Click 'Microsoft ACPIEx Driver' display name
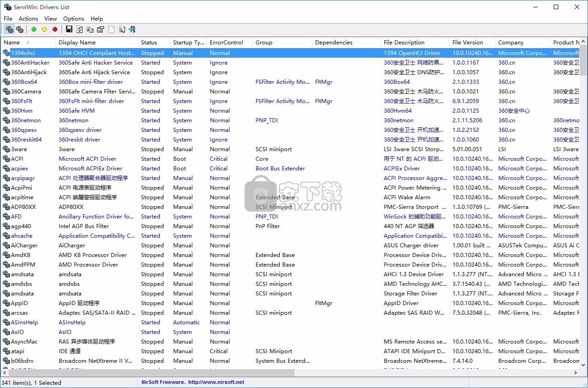 pos(91,169)
